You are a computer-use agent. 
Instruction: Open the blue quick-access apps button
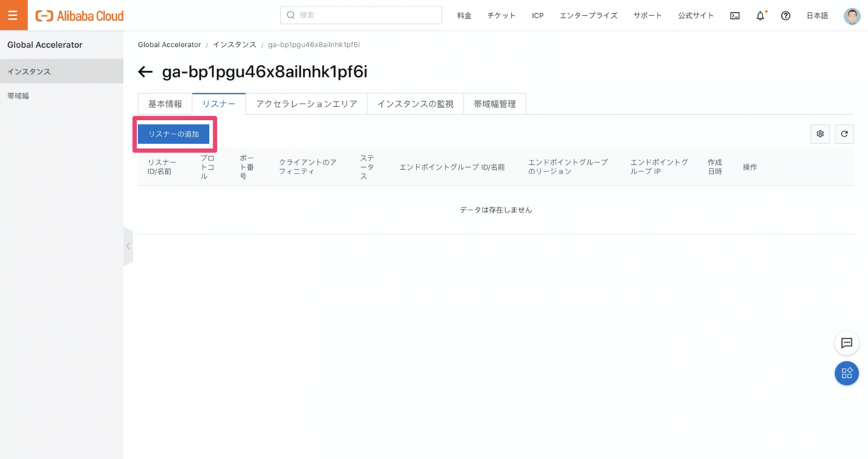[x=846, y=373]
